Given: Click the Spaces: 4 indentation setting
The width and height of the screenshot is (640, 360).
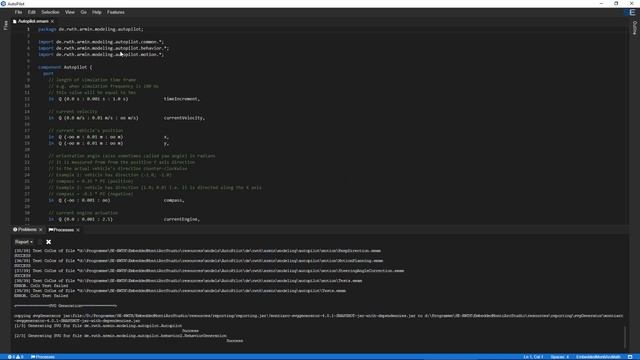Looking at the screenshot, I should [560, 357].
